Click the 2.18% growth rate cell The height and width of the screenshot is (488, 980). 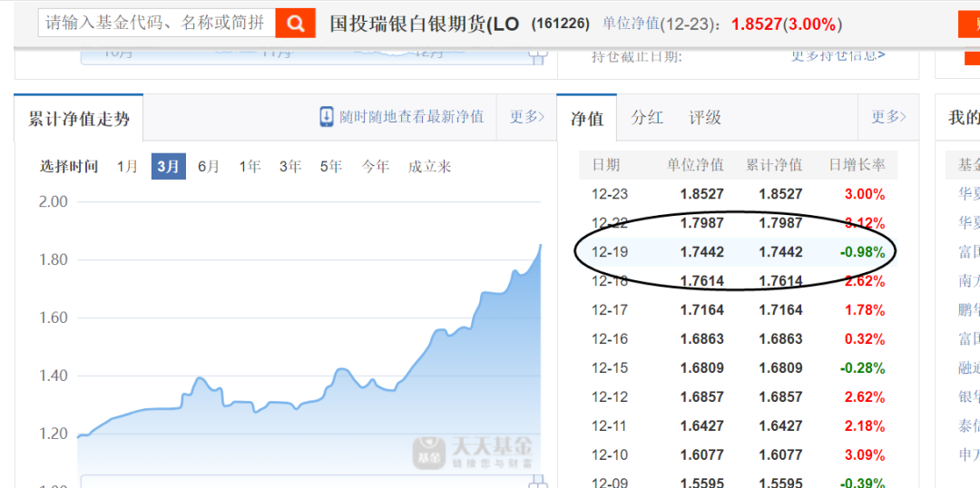[865, 426]
